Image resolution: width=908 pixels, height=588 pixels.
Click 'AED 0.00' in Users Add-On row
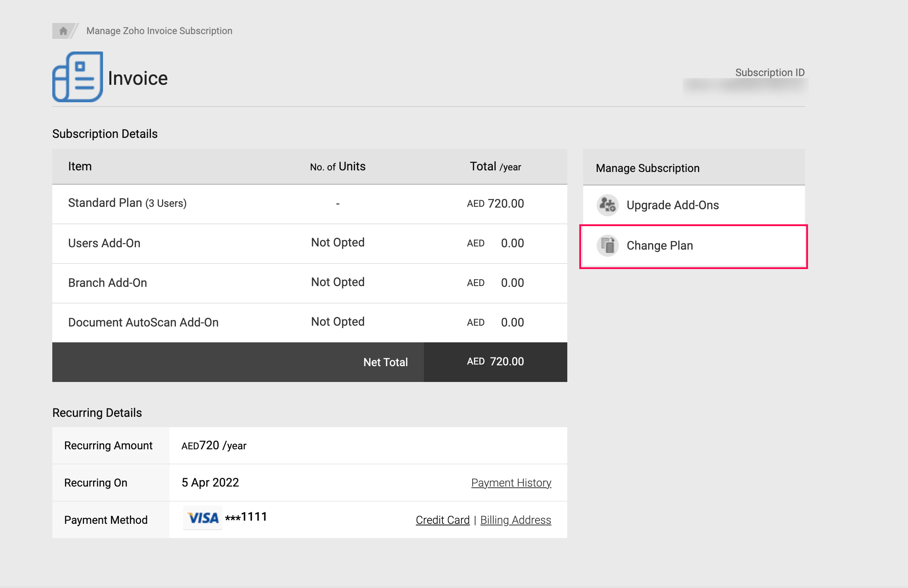495,243
